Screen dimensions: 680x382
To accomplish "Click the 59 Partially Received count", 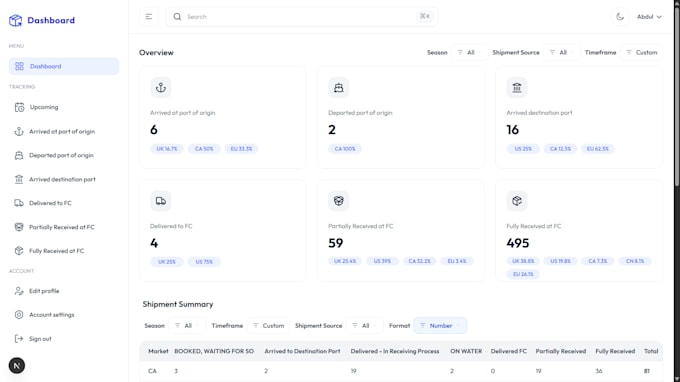I will tap(336, 243).
